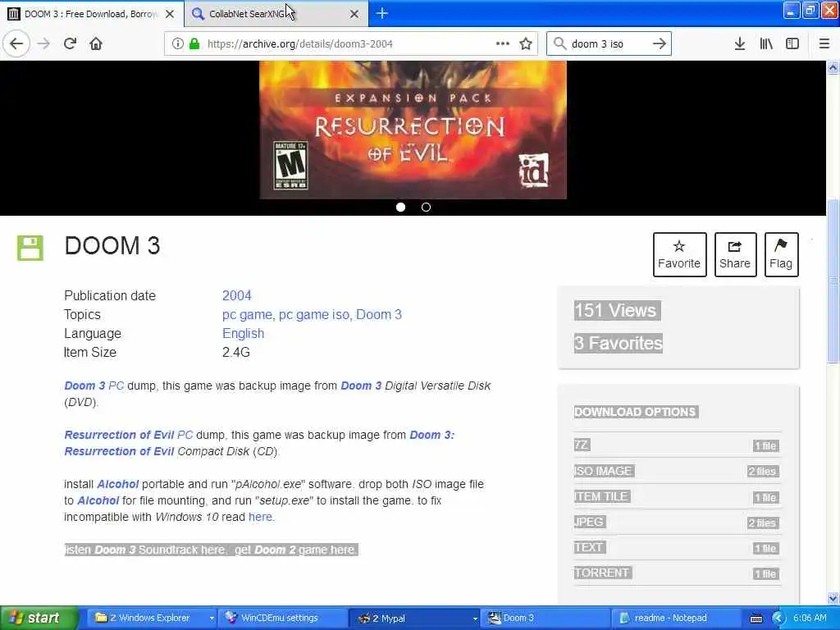Submit search with the arrow button

(x=660, y=44)
